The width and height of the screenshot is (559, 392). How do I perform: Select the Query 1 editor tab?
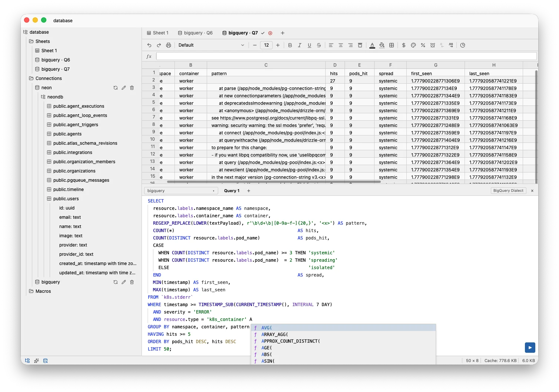click(x=232, y=191)
